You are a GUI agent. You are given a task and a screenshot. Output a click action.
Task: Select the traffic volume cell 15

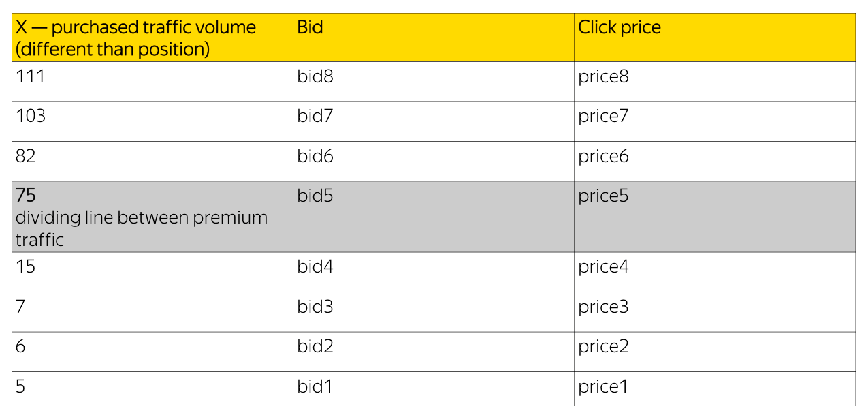[26, 266]
